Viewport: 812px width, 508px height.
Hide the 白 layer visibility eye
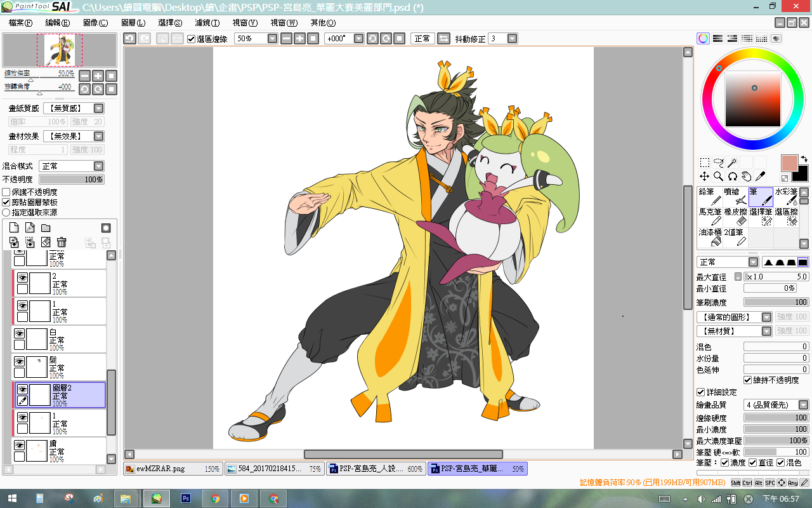[x=20, y=333]
